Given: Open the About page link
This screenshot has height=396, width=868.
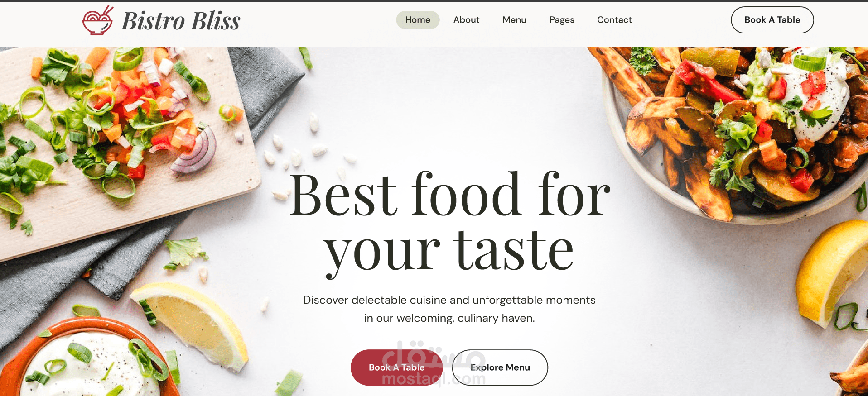Looking at the screenshot, I should tap(466, 20).
